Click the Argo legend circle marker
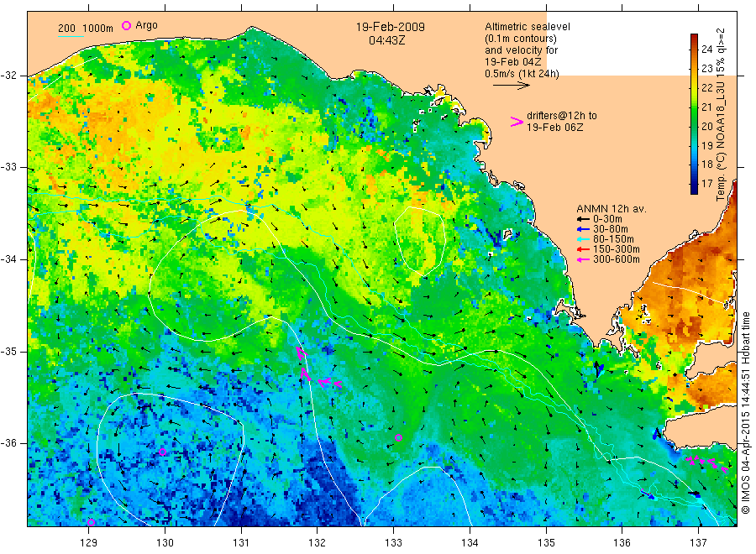The height and width of the screenshot is (554, 756). tap(126, 25)
